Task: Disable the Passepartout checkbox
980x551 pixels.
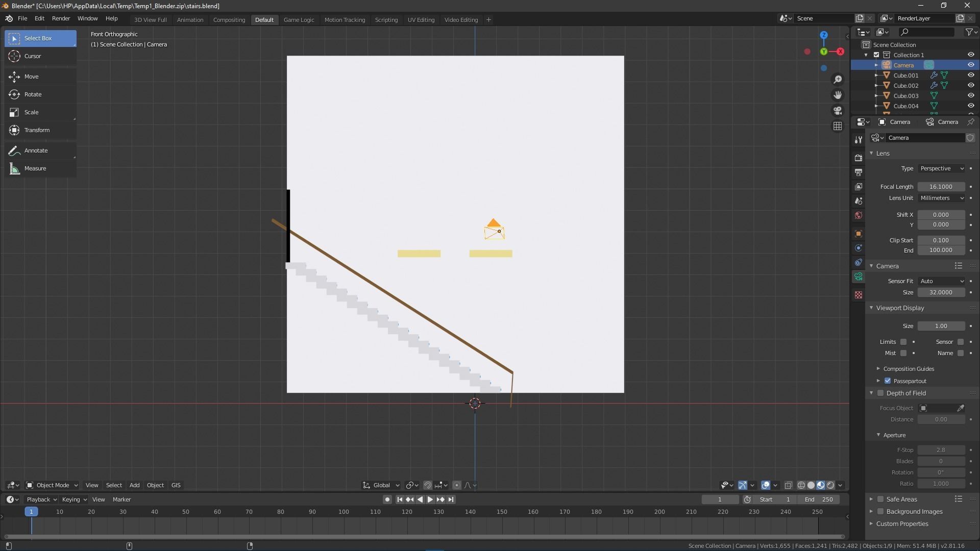Action: click(x=888, y=381)
